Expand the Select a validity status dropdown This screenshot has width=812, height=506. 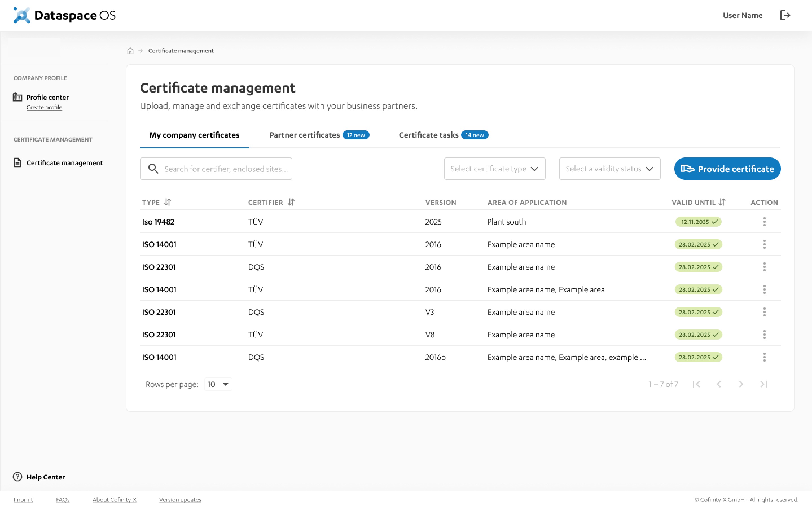609,169
